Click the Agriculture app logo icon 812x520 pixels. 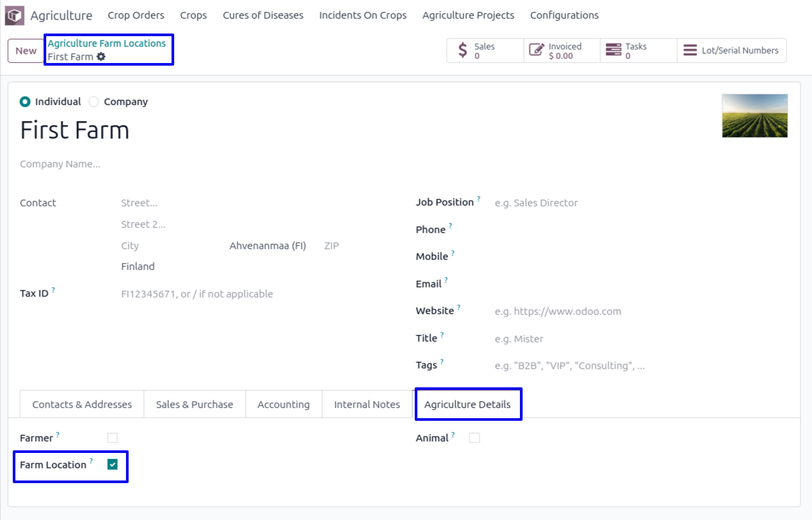14,15
